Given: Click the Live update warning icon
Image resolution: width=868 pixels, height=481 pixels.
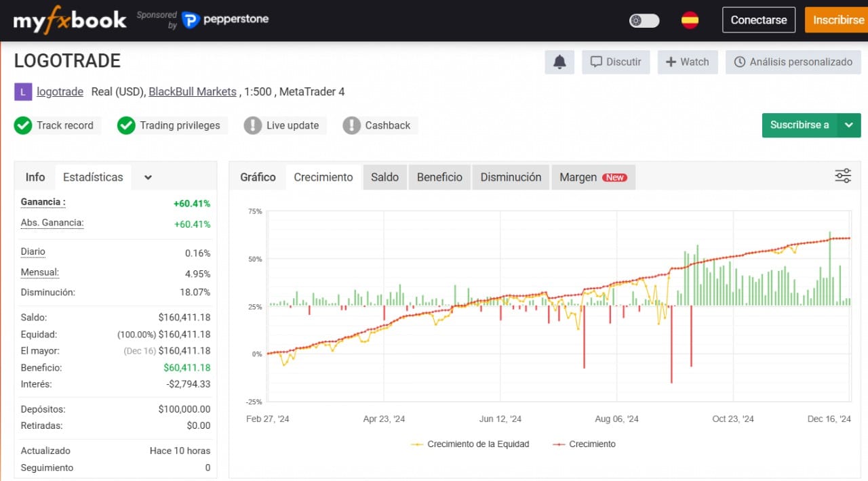Looking at the screenshot, I should [253, 125].
